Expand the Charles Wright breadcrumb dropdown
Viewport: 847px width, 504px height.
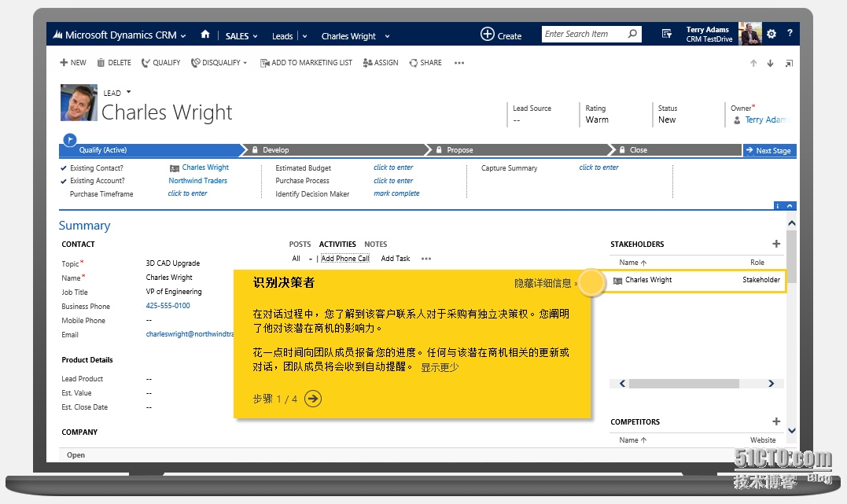click(387, 36)
